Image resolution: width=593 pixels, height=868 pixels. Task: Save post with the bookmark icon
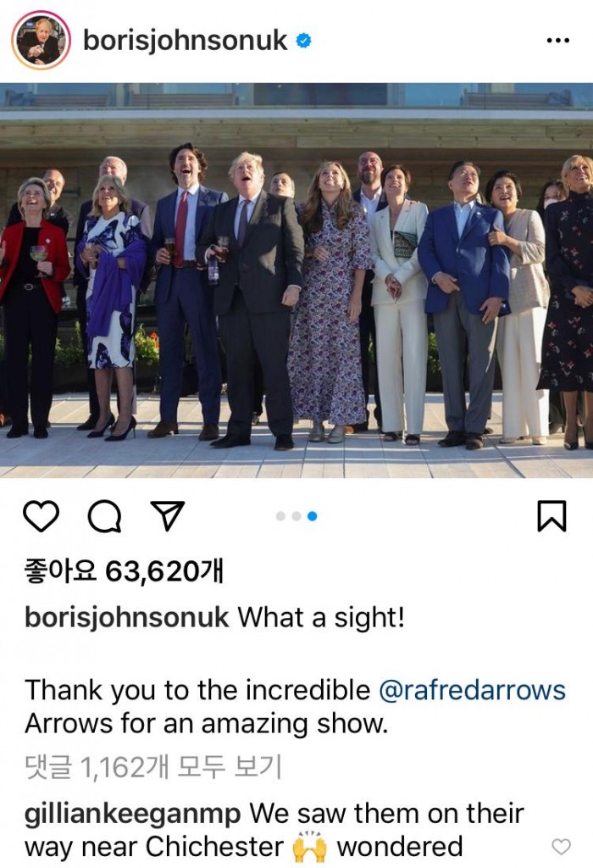tap(551, 516)
